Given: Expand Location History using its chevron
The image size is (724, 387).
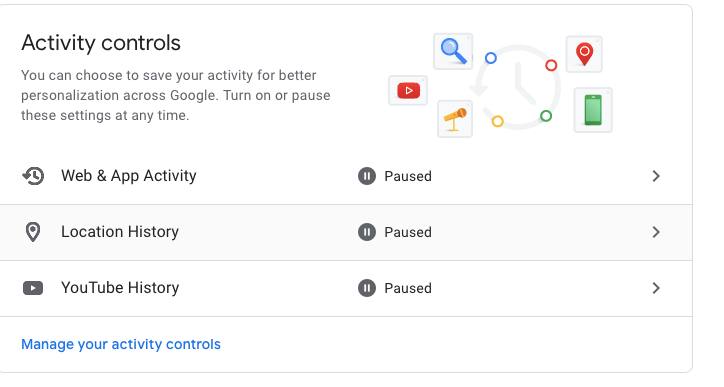Looking at the screenshot, I should coord(656,232).
